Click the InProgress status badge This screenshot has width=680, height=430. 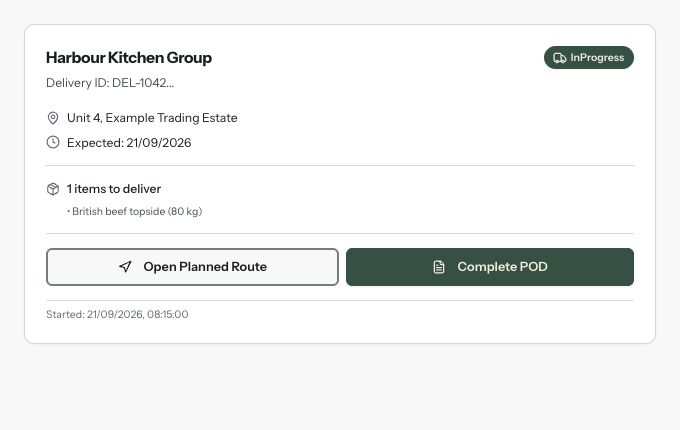pos(588,58)
